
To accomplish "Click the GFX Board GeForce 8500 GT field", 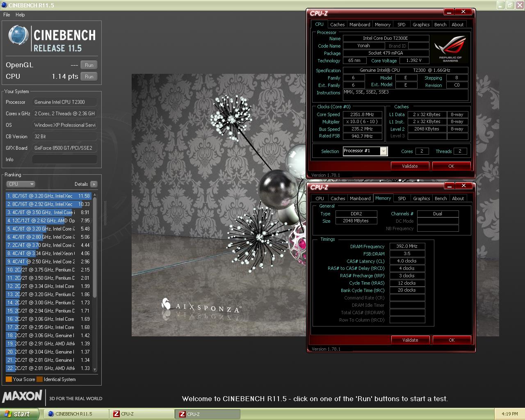I will pos(64,148).
